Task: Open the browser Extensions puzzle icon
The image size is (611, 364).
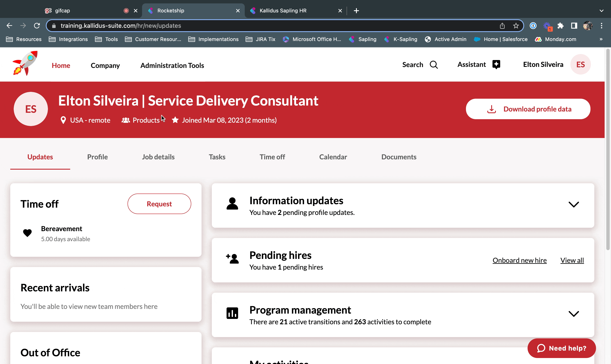Action: pos(561,26)
